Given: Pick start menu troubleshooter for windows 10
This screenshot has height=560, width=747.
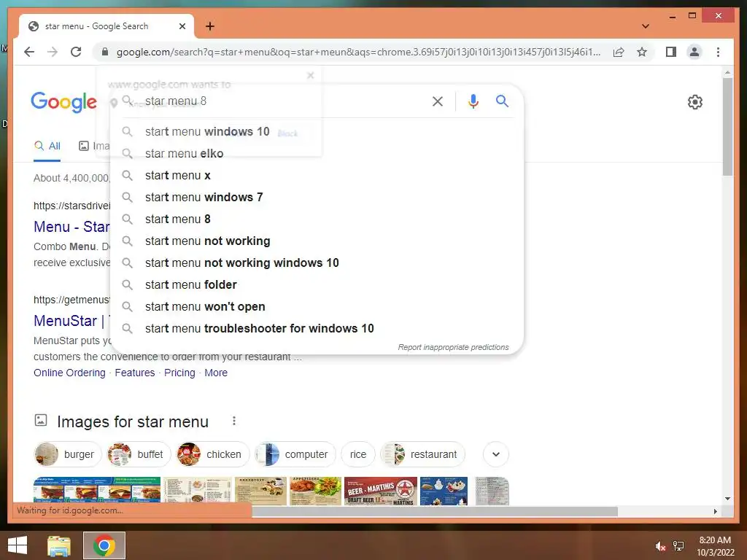Looking at the screenshot, I should tap(317, 329).
